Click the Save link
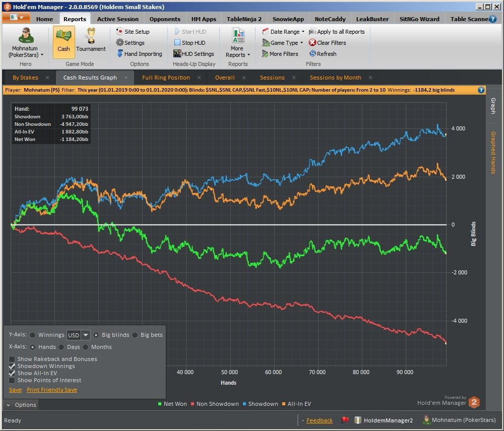 coord(15,390)
